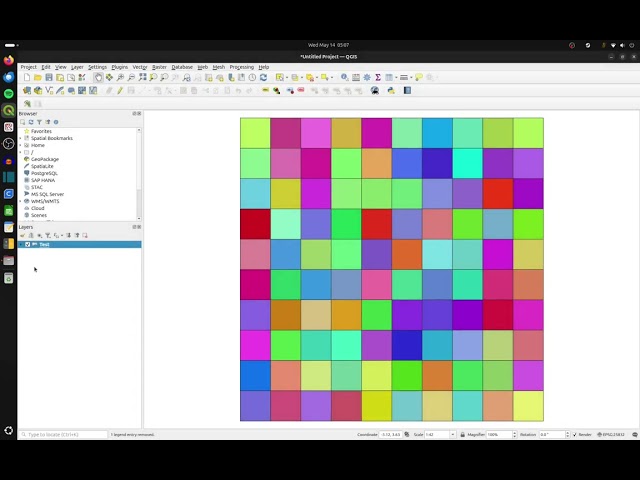This screenshot has height=480, width=640.
Task: Open the log messages speech bubble button
Action: pyautogui.click(x=635, y=434)
